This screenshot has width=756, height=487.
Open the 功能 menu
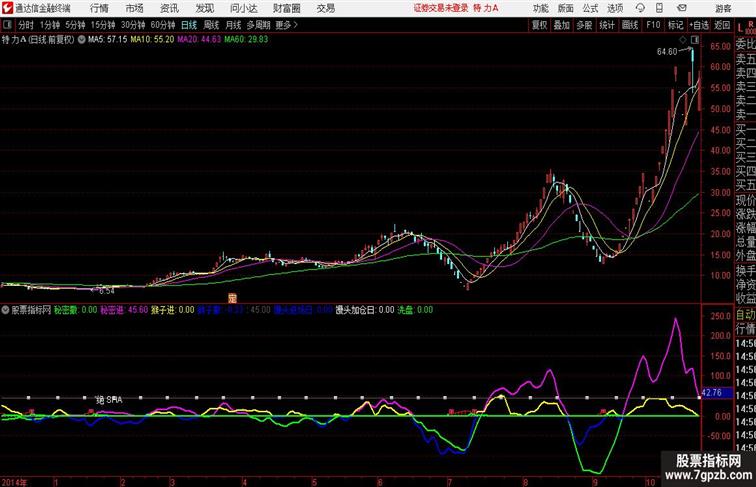tap(540, 8)
